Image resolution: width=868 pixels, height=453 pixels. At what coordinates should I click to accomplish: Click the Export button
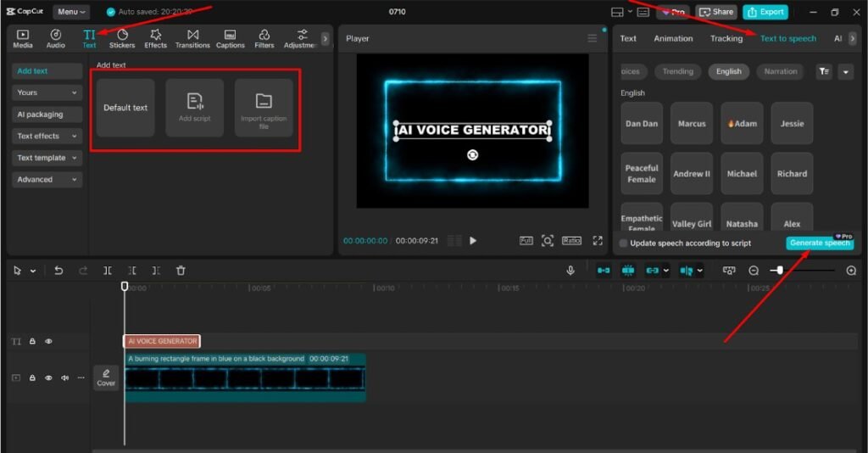coord(765,12)
